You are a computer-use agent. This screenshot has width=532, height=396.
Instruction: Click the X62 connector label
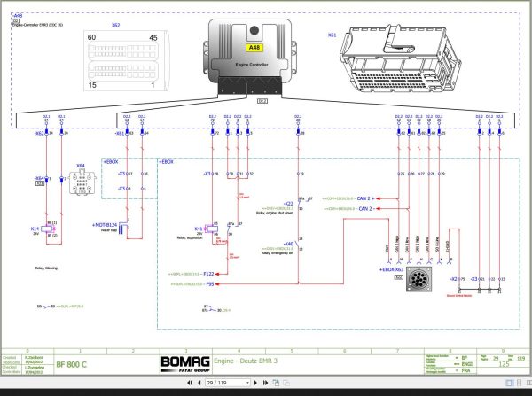pos(115,25)
